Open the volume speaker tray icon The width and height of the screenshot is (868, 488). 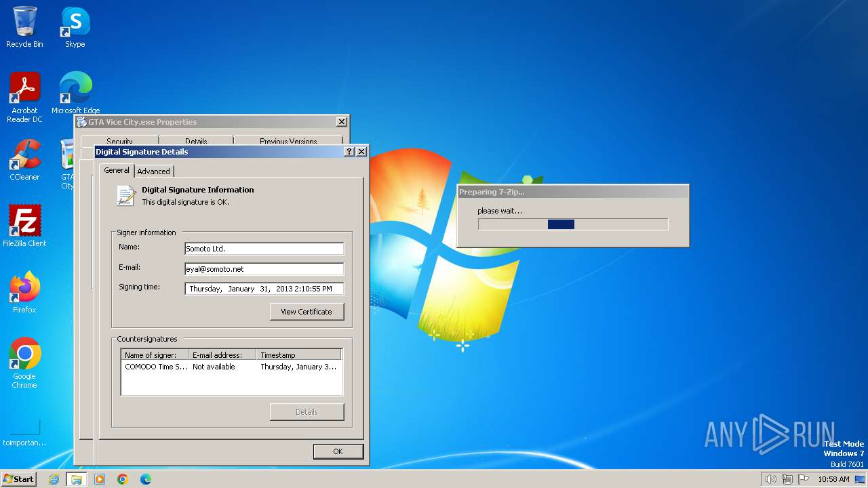click(x=770, y=479)
